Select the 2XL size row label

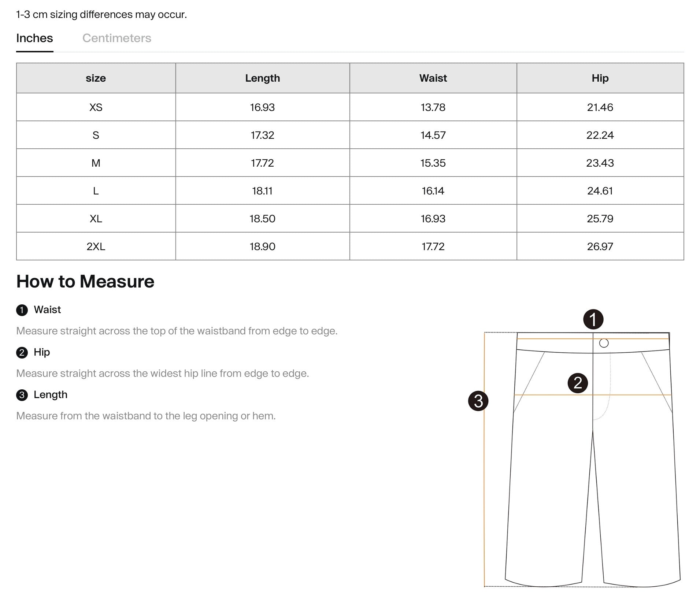pos(96,246)
